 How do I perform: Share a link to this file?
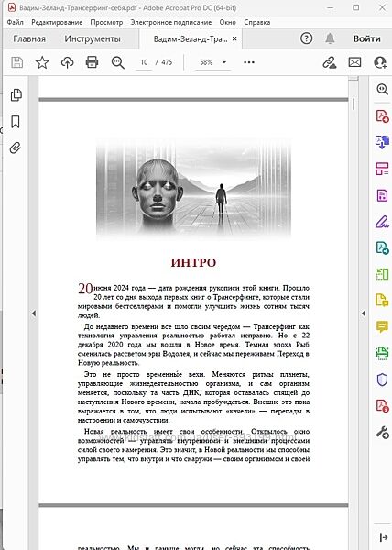click(330, 62)
